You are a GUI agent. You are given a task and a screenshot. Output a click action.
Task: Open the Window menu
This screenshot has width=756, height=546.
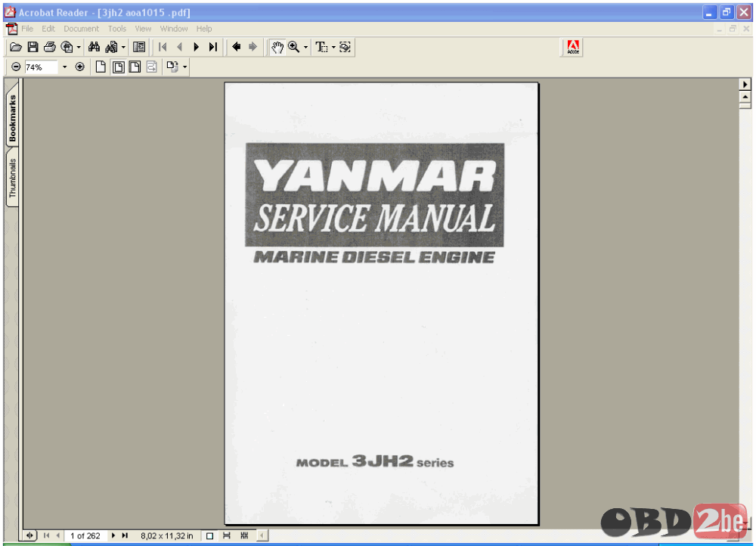[174, 29]
